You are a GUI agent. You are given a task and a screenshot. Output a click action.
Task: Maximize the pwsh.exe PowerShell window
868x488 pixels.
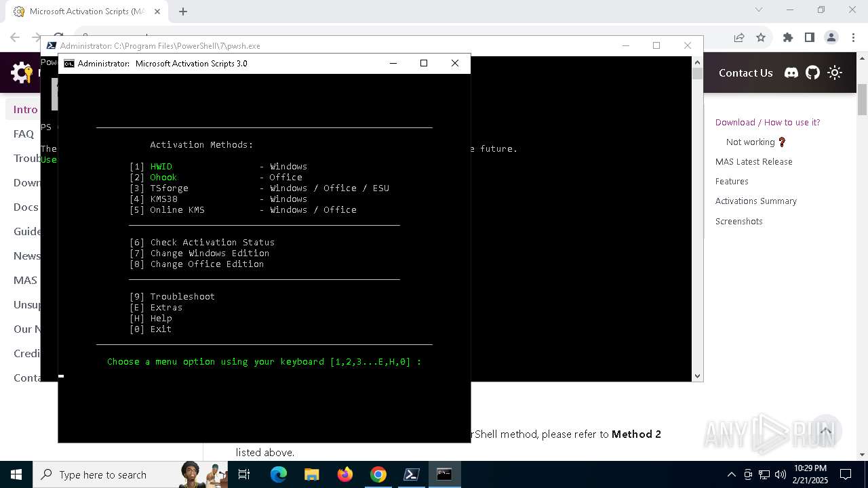point(656,45)
